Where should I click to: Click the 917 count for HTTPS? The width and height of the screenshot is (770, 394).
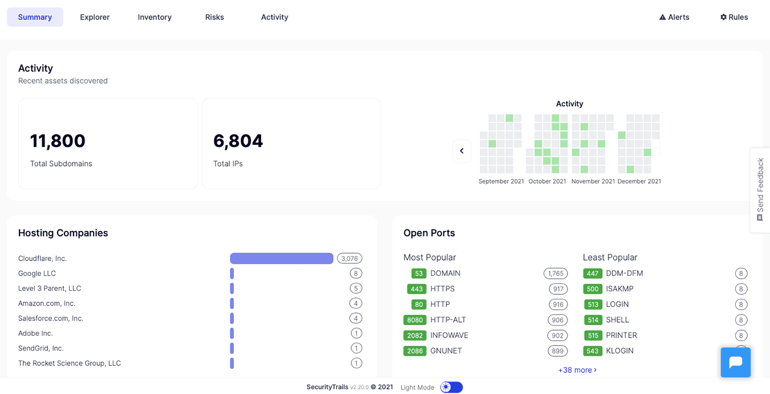click(x=558, y=289)
